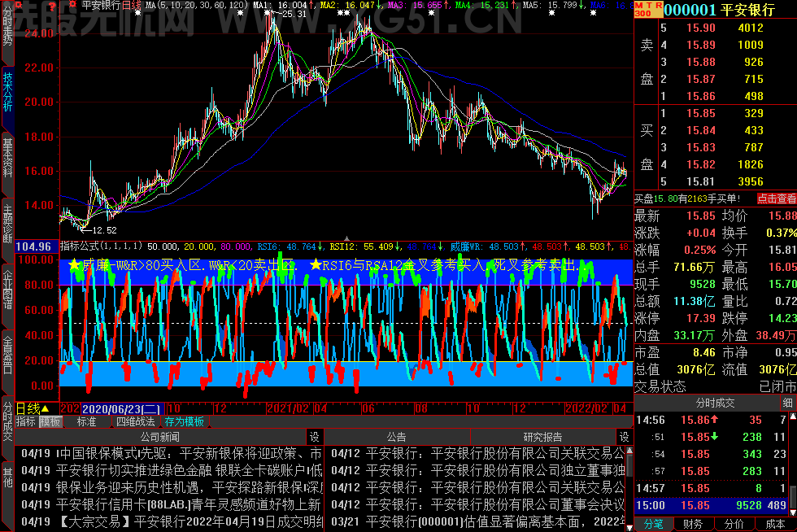This screenshot has width=797, height=532.
Task: Click the red up arrow after 15.86 trade price
Action: pyautogui.click(x=714, y=420)
